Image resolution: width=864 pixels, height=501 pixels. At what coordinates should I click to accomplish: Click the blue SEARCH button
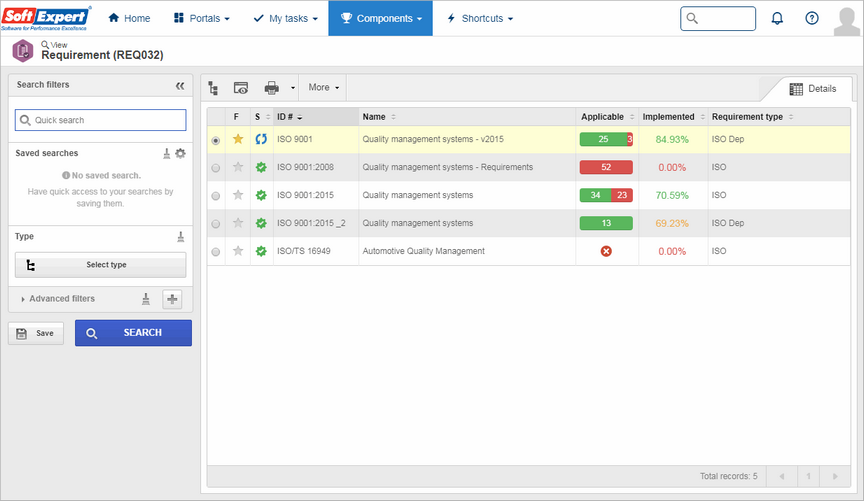(133, 333)
